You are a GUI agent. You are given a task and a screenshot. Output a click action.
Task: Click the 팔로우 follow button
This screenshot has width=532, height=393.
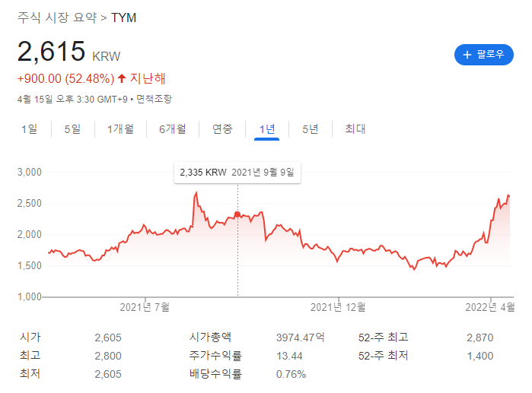(x=484, y=55)
